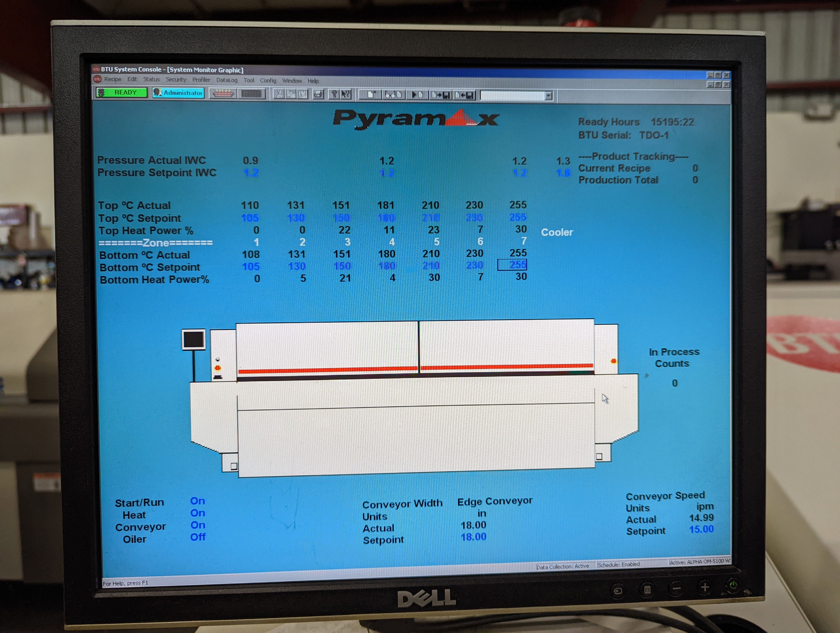Click the New Recipe document icon
The image size is (840, 633).
[x=372, y=95]
